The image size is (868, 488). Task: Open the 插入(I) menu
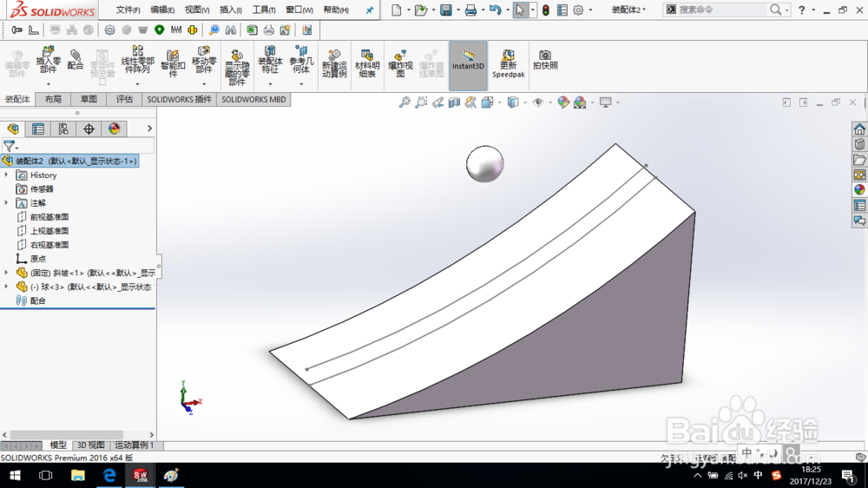click(230, 10)
